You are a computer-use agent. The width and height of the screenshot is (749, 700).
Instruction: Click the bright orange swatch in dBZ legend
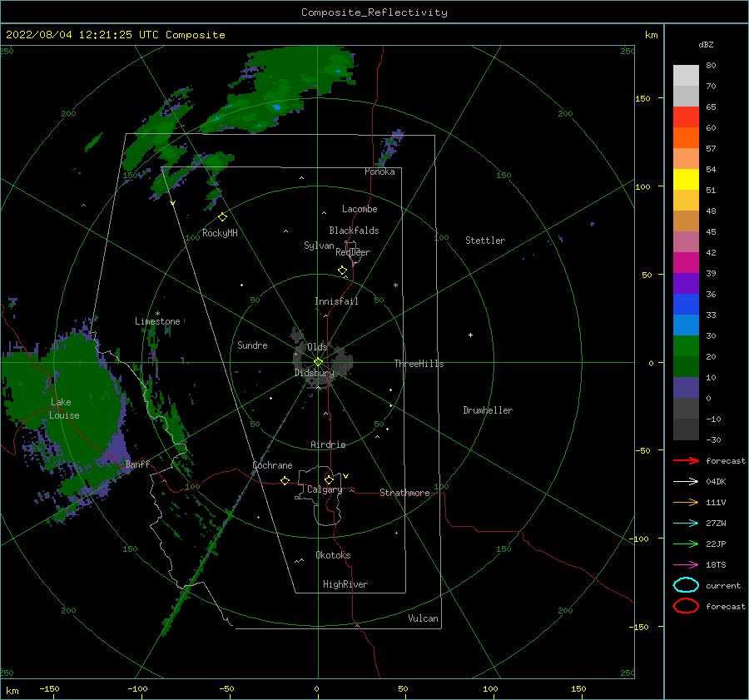pos(686,138)
